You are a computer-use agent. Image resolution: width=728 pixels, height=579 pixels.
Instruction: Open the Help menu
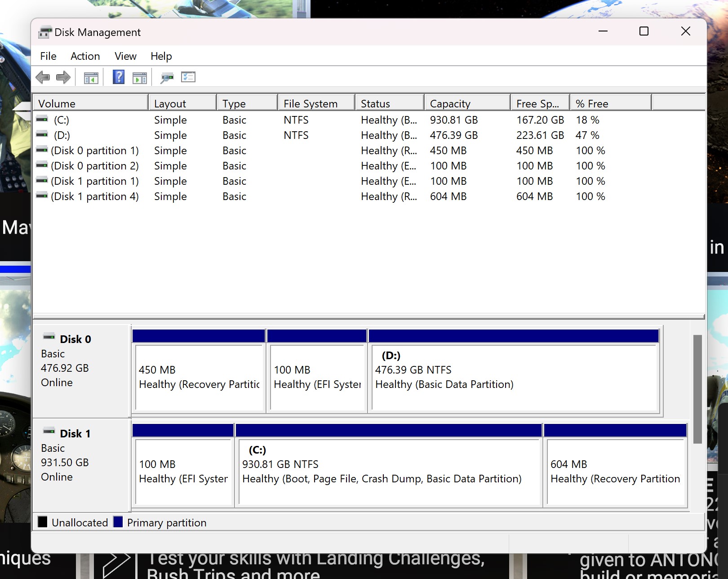point(161,56)
